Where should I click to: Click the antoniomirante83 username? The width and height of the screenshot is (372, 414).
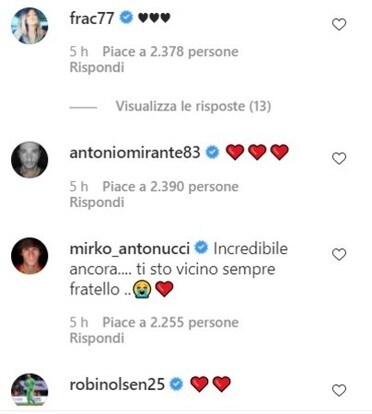click(x=135, y=153)
